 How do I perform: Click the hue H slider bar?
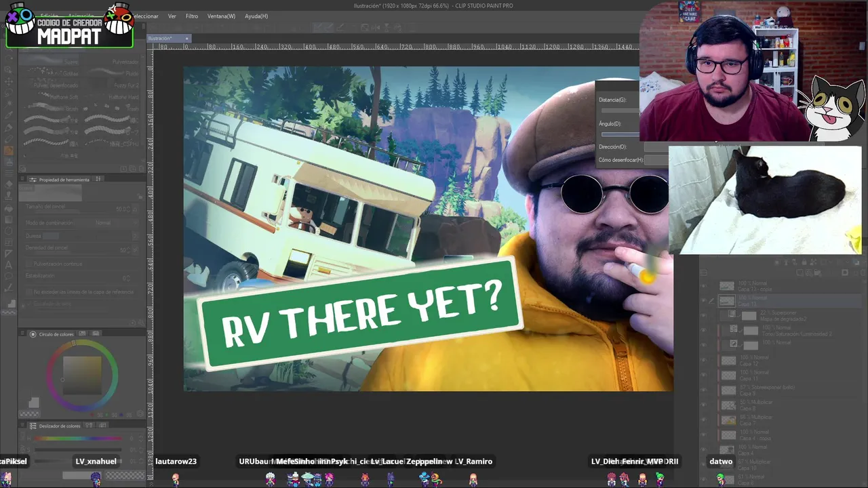[x=78, y=439]
